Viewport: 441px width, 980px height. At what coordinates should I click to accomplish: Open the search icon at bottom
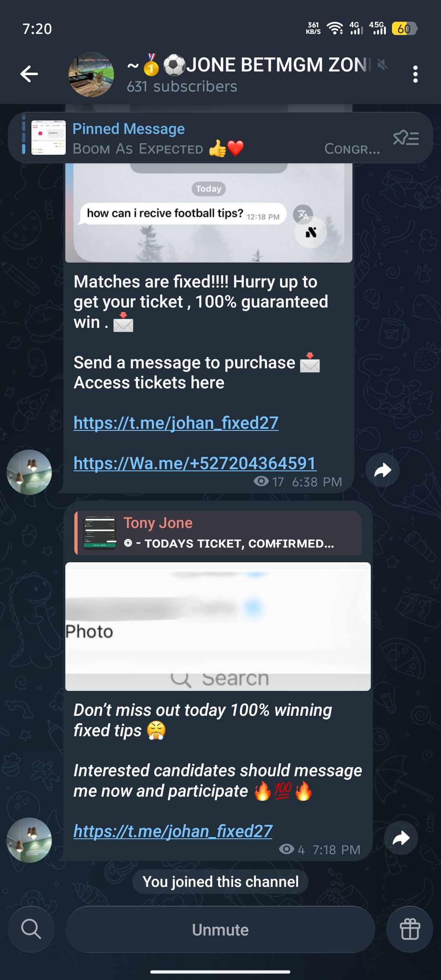(31, 929)
